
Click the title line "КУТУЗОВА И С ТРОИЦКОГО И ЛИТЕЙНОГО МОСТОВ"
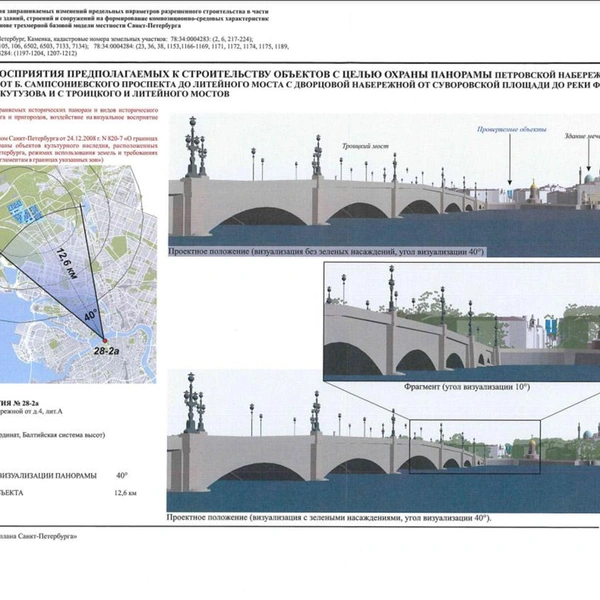click(115, 94)
